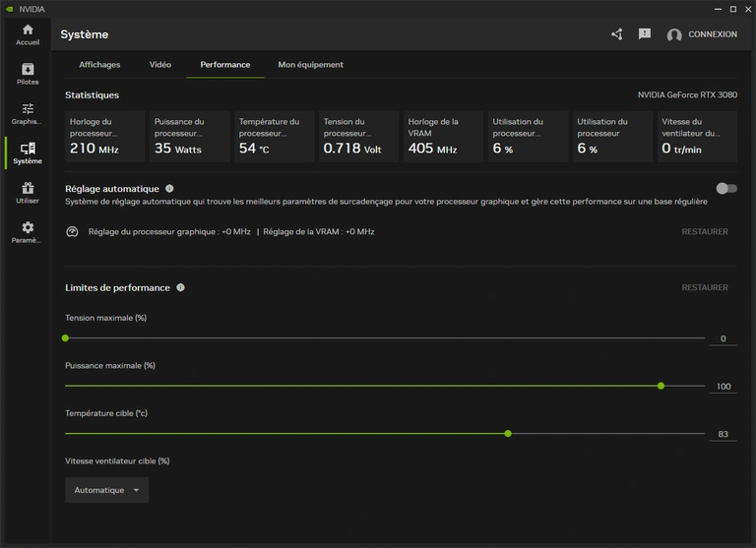Open the feedback notification icon
The width and height of the screenshot is (756, 548).
point(645,34)
